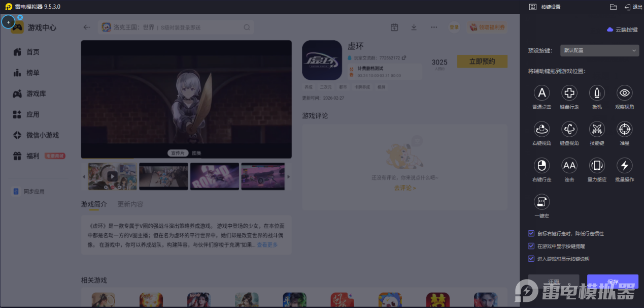Select the 一键宏 macro script icon
644x308 pixels.
click(x=541, y=202)
